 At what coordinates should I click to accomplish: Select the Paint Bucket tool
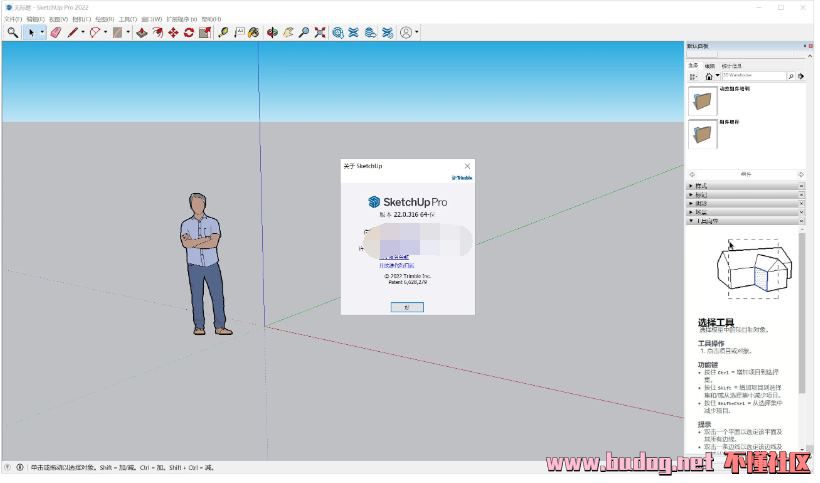coord(254,32)
